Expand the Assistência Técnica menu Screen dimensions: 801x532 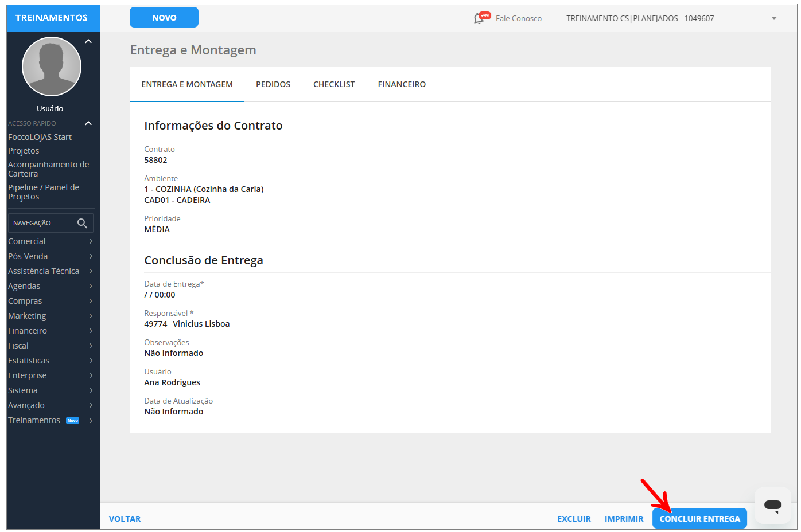point(50,271)
